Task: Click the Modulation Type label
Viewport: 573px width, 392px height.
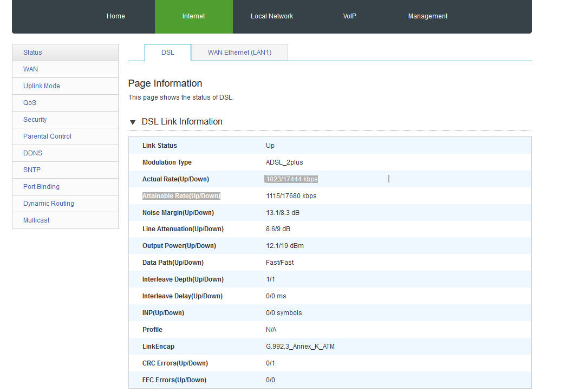Action: click(x=167, y=162)
